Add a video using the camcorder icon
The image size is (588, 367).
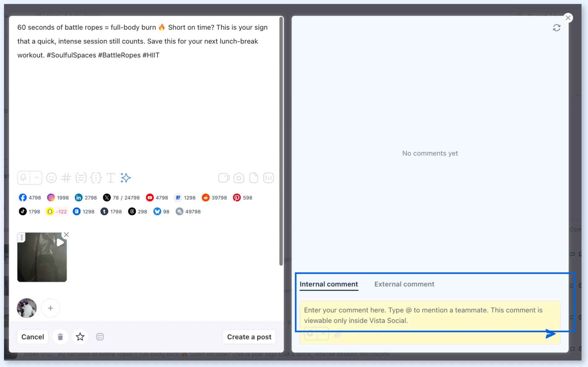pos(224,178)
